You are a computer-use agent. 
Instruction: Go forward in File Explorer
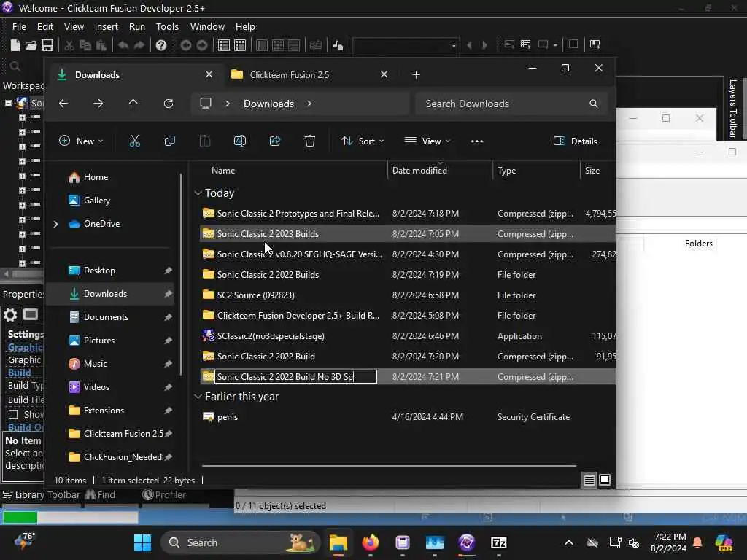coord(98,104)
